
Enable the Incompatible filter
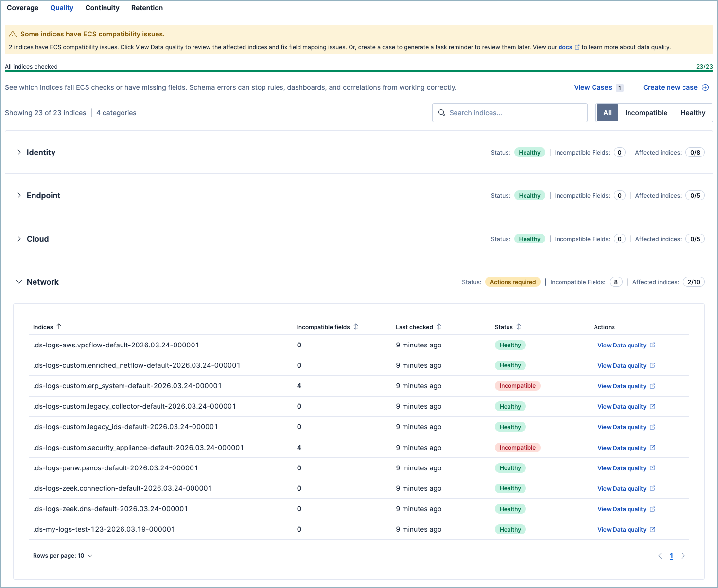[x=646, y=112]
